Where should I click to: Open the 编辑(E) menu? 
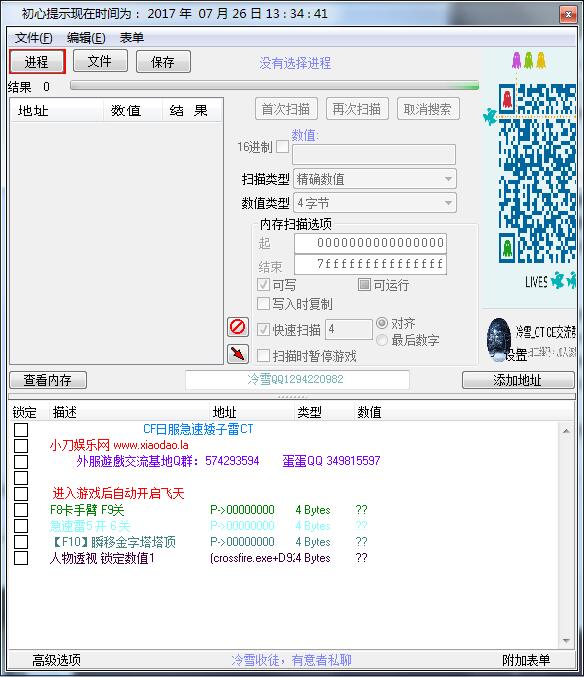86,38
